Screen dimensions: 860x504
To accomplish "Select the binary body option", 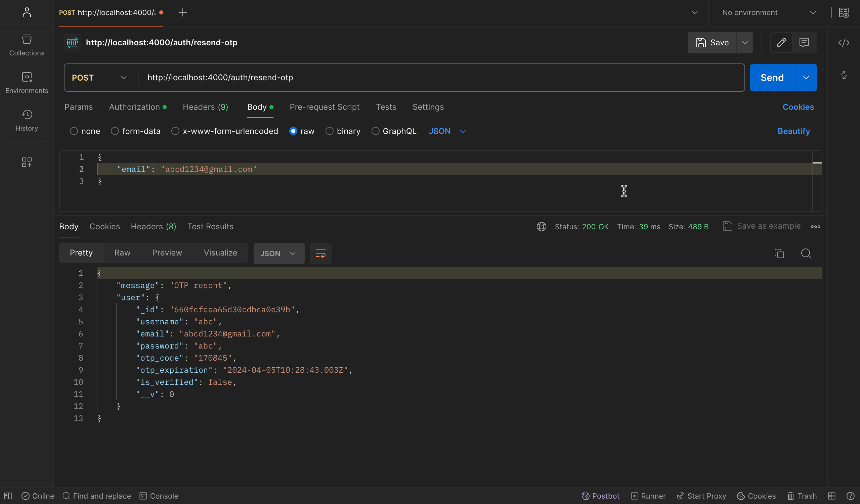I will point(329,131).
